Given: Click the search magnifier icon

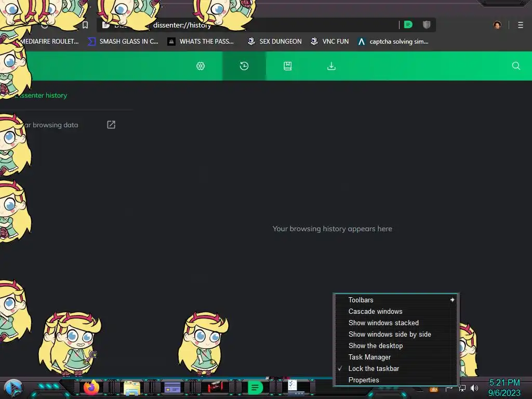Looking at the screenshot, I should tap(516, 66).
